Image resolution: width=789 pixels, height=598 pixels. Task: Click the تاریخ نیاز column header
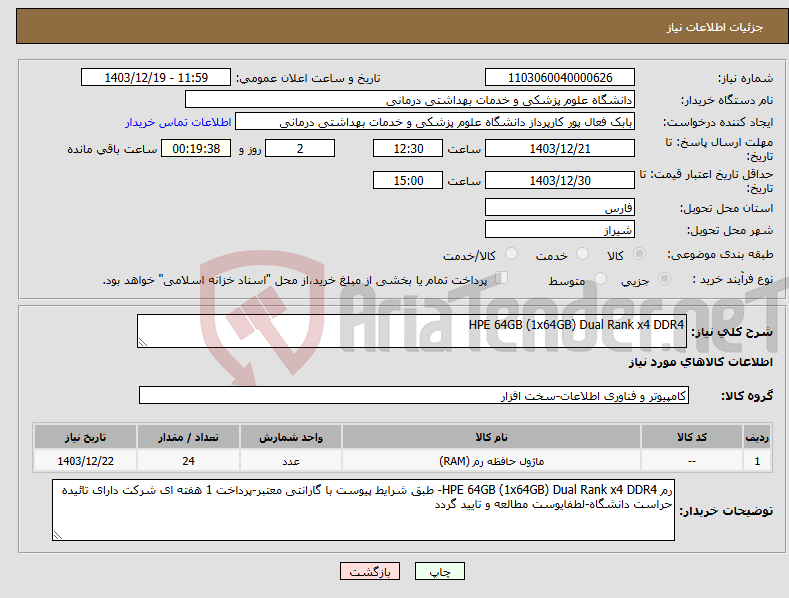coord(86,437)
